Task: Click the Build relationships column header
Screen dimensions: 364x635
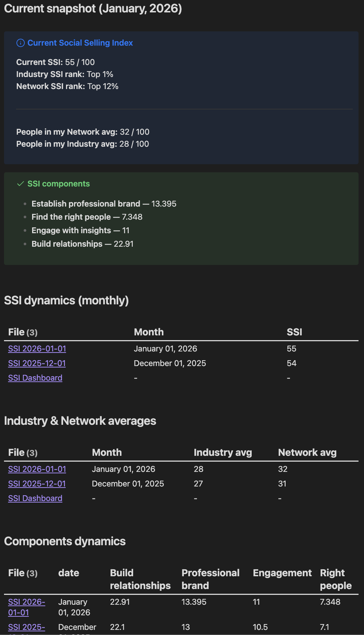Action: click(140, 579)
